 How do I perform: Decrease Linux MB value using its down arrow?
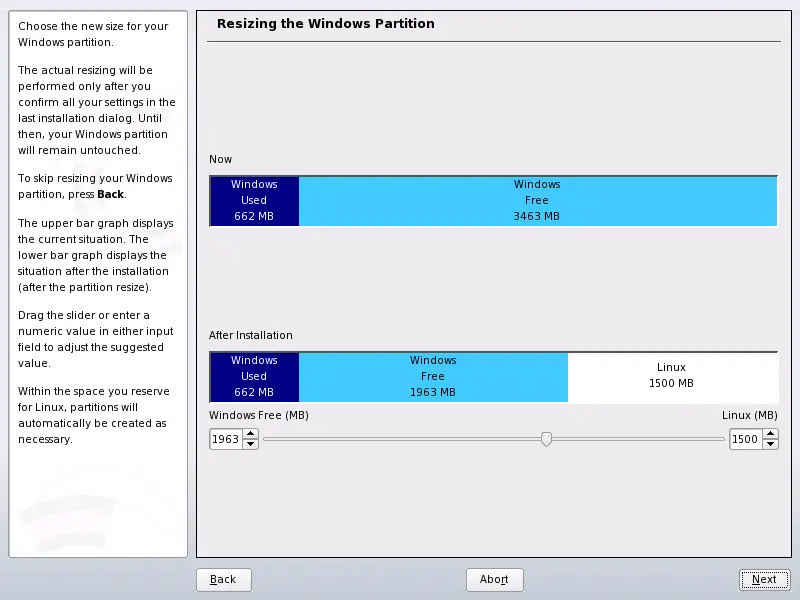(x=770, y=443)
